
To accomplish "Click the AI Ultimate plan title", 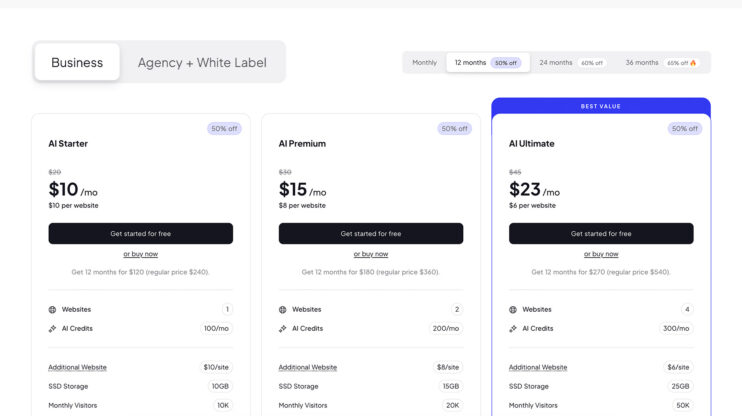I will click(532, 143).
